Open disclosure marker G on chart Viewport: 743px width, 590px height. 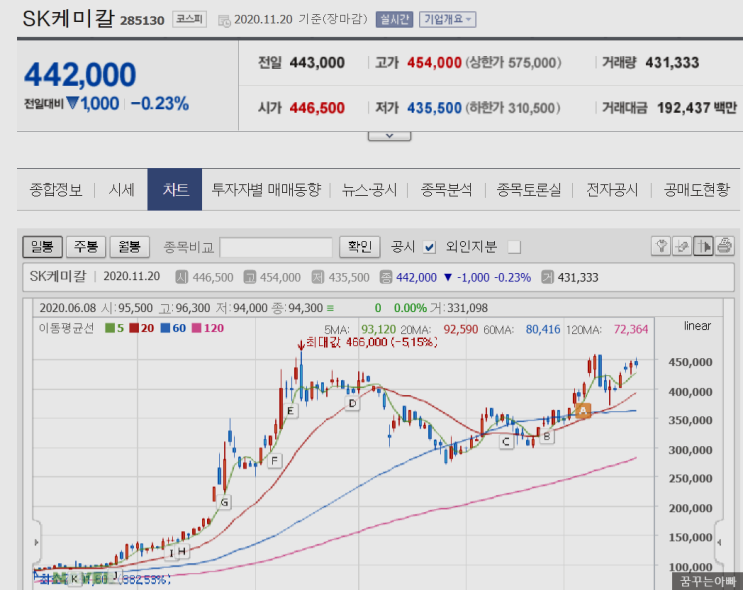coord(224,502)
